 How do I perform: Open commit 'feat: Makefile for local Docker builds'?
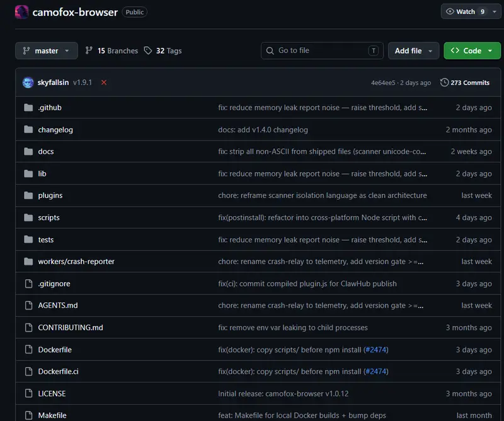pyautogui.click(x=302, y=415)
